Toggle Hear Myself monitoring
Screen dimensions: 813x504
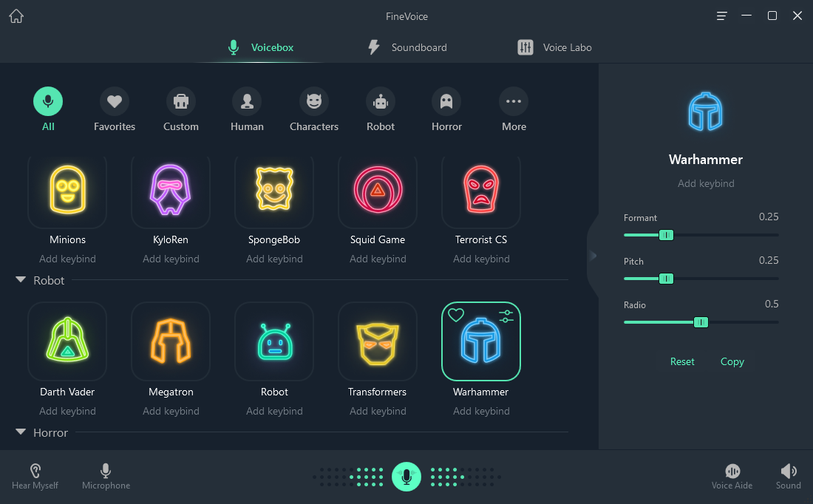click(35, 477)
